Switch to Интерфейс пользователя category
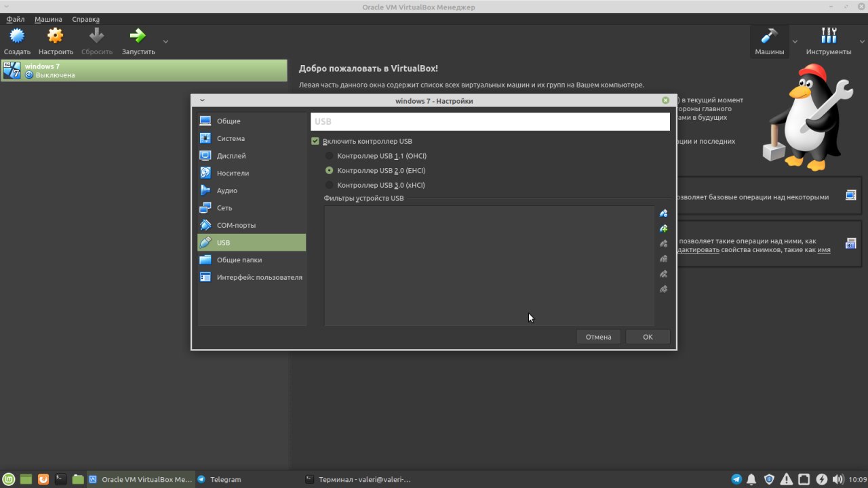 click(252, 277)
